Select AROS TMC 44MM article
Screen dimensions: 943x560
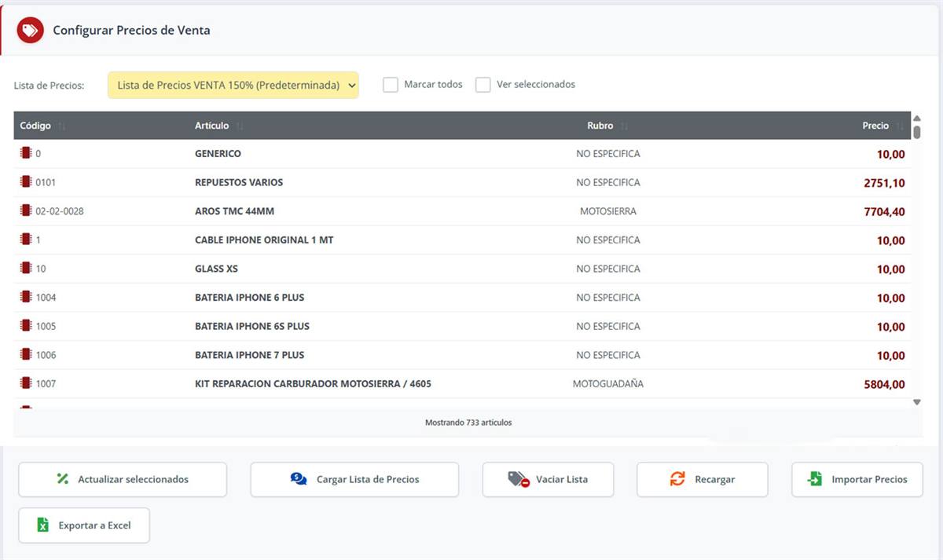point(234,211)
